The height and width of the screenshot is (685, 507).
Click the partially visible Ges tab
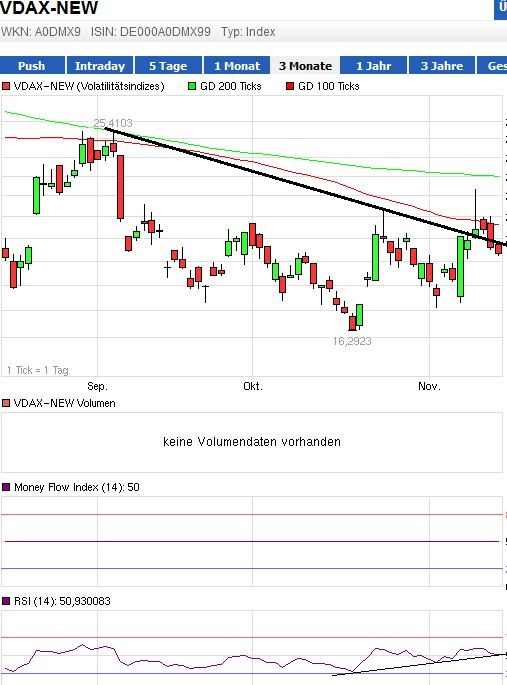click(x=492, y=66)
